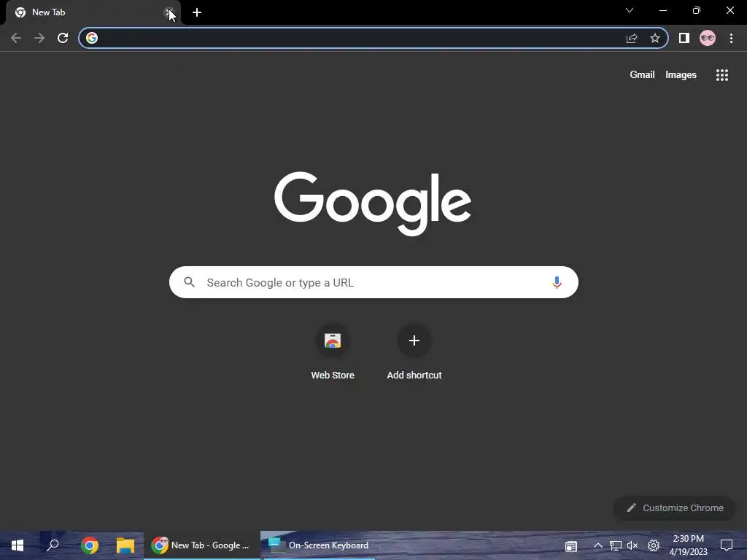Open Gmail link
The image size is (747, 560).
click(642, 75)
